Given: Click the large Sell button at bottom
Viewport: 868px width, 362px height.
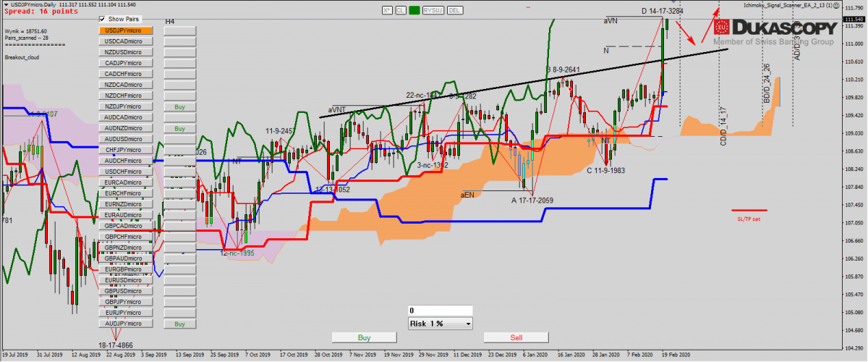Looking at the screenshot, I should (x=516, y=337).
